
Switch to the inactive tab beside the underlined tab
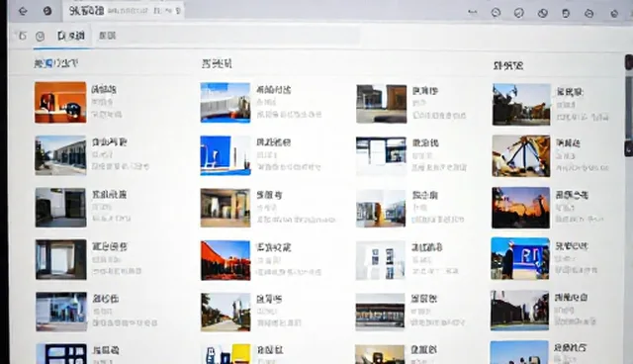[108, 36]
